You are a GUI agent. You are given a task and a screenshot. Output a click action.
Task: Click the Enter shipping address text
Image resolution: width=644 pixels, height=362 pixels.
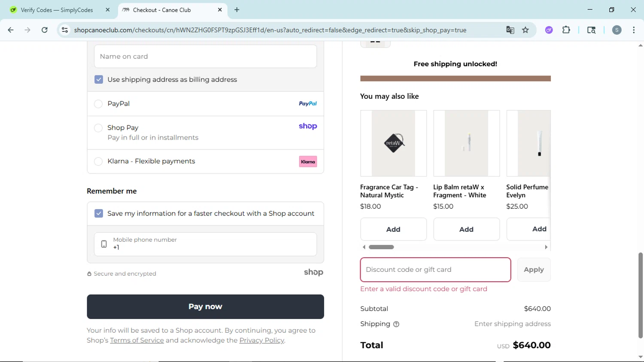pos(513,324)
